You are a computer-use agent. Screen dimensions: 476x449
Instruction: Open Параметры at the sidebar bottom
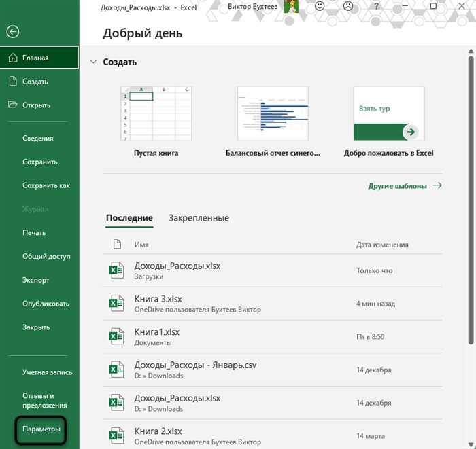pos(41,429)
